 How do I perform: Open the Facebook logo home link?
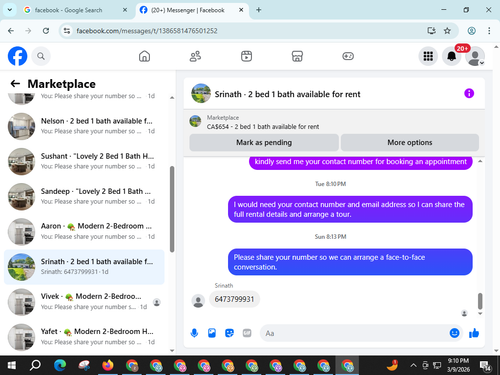17,56
